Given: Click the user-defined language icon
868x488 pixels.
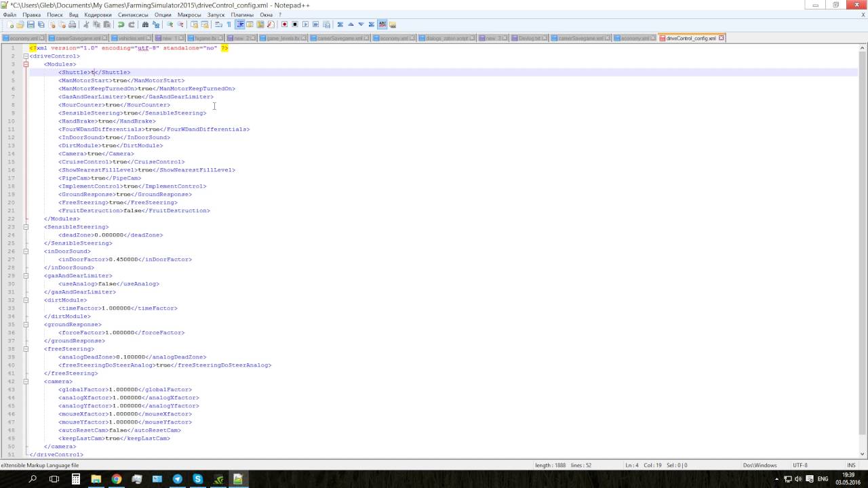Looking at the screenshot, I should pyautogui.click(x=250, y=24).
